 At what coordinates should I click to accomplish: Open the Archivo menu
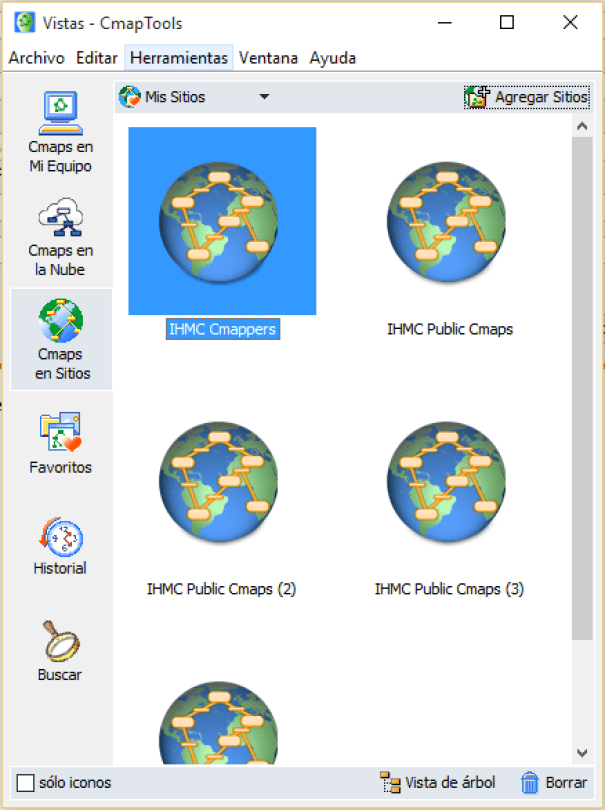tap(36, 58)
